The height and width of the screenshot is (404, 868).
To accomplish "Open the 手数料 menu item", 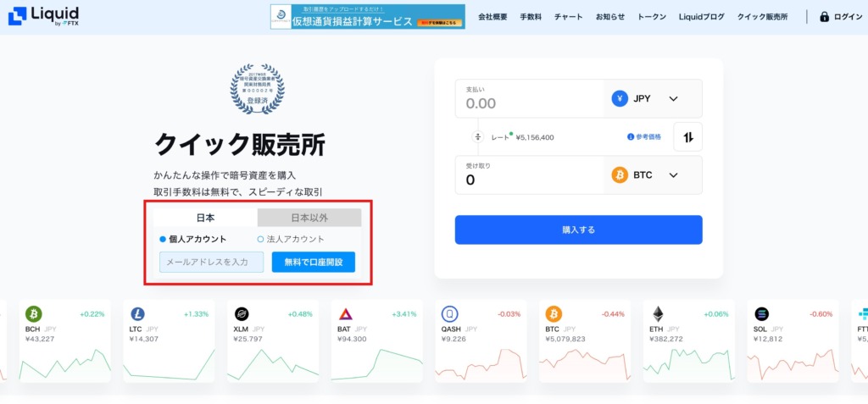I will 531,17.
